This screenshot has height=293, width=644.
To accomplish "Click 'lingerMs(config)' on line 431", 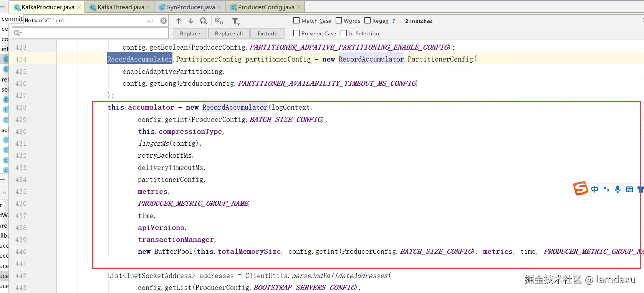I will [168, 143].
